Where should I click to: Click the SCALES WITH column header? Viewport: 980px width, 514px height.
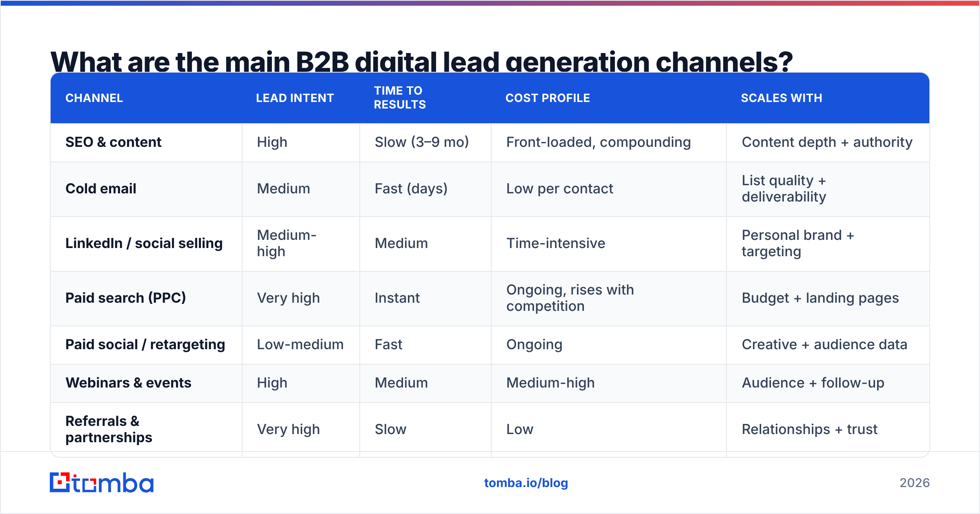point(782,98)
